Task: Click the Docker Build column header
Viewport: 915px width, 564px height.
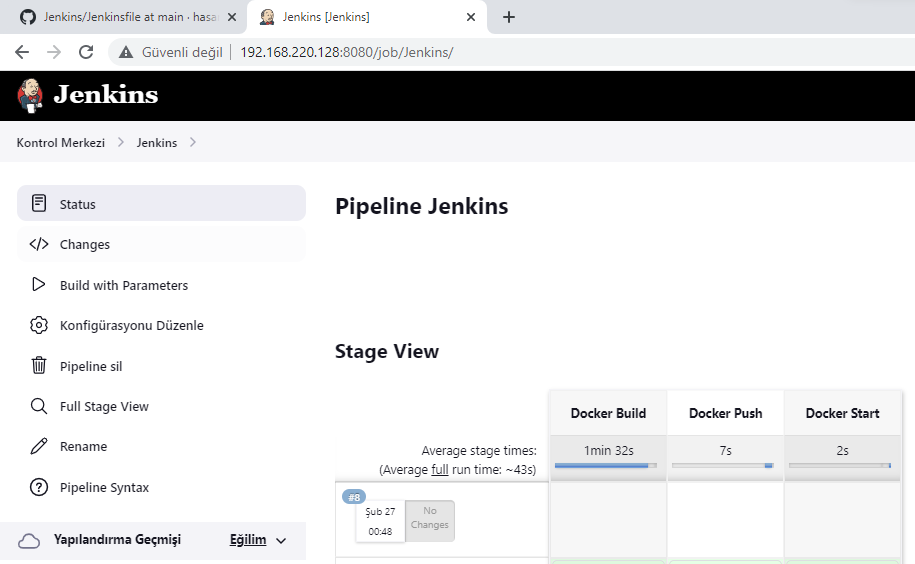Action: pos(608,413)
